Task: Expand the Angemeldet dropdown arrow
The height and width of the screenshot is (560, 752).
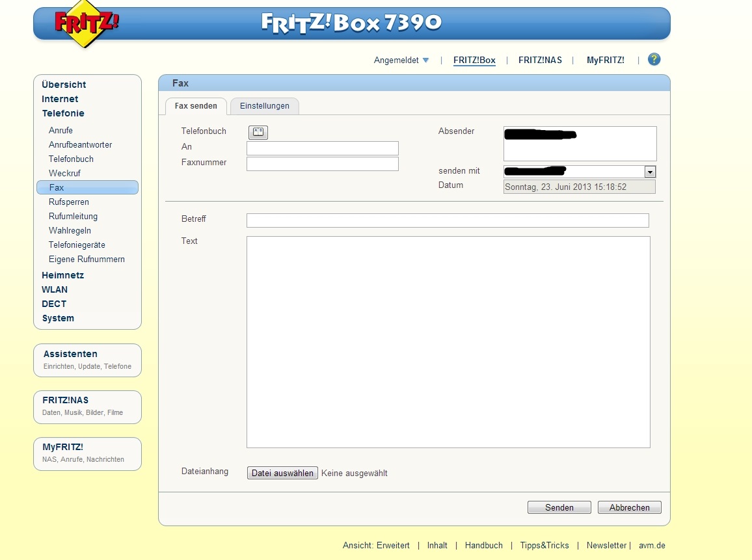Action: coord(425,60)
